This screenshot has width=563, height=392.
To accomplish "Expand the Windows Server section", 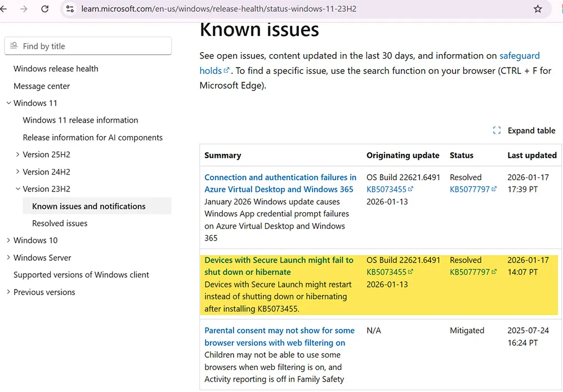I will point(8,257).
